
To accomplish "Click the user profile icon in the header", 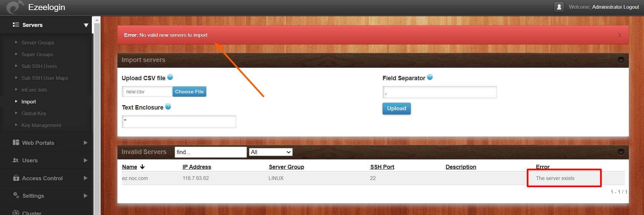I will tap(559, 7).
